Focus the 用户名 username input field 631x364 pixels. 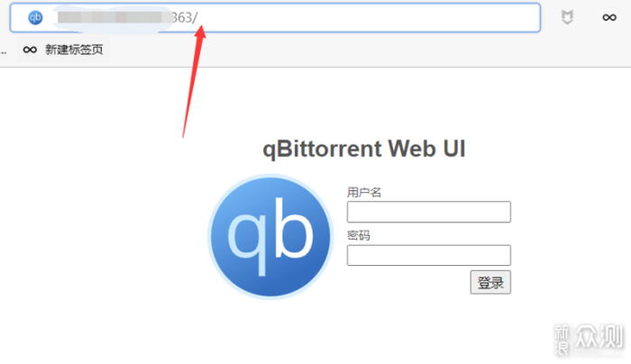pyautogui.click(x=429, y=212)
